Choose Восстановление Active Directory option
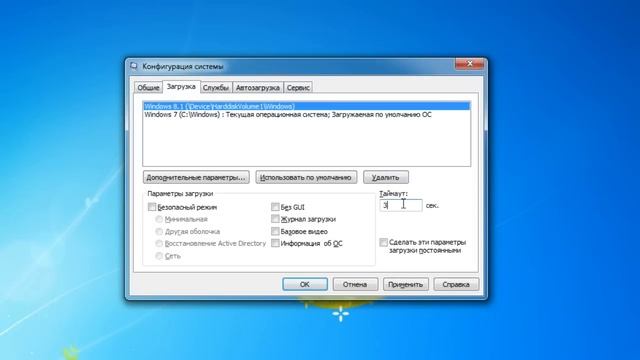640x360 pixels. [159, 243]
